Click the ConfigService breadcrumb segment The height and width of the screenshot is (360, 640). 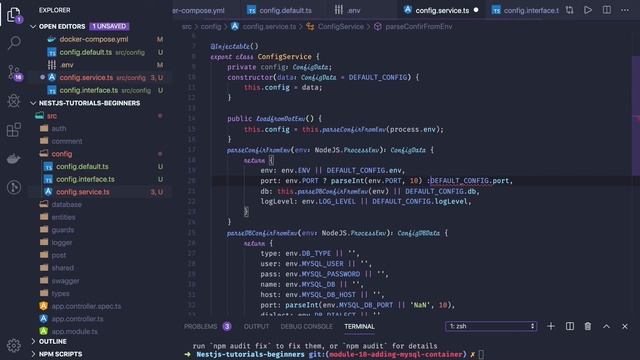(x=341, y=27)
